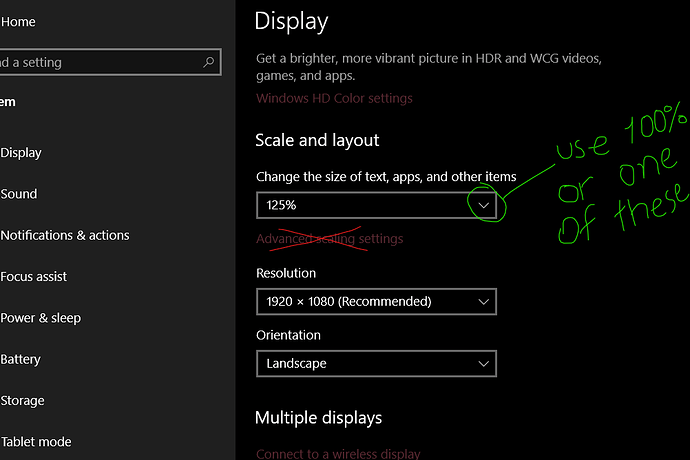Open Connect to a wireless display link
This screenshot has height=460, width=690.
click(x=338, y=453)
